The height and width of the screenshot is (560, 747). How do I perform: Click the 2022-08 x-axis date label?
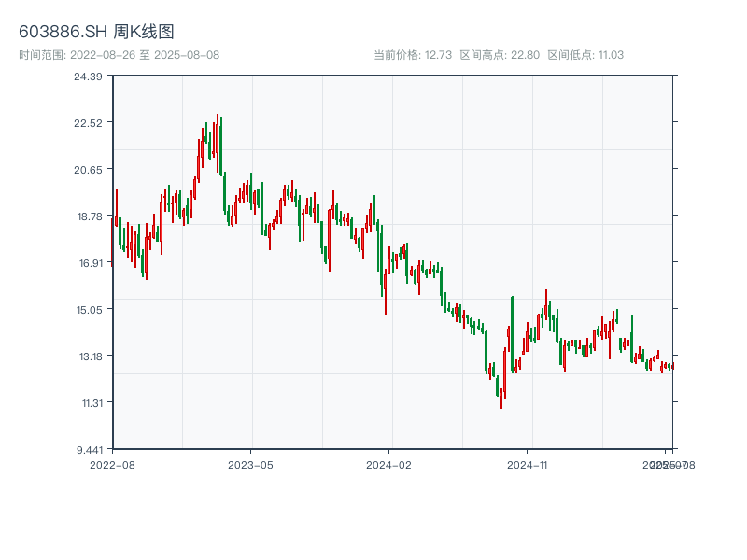pos(112,464)
